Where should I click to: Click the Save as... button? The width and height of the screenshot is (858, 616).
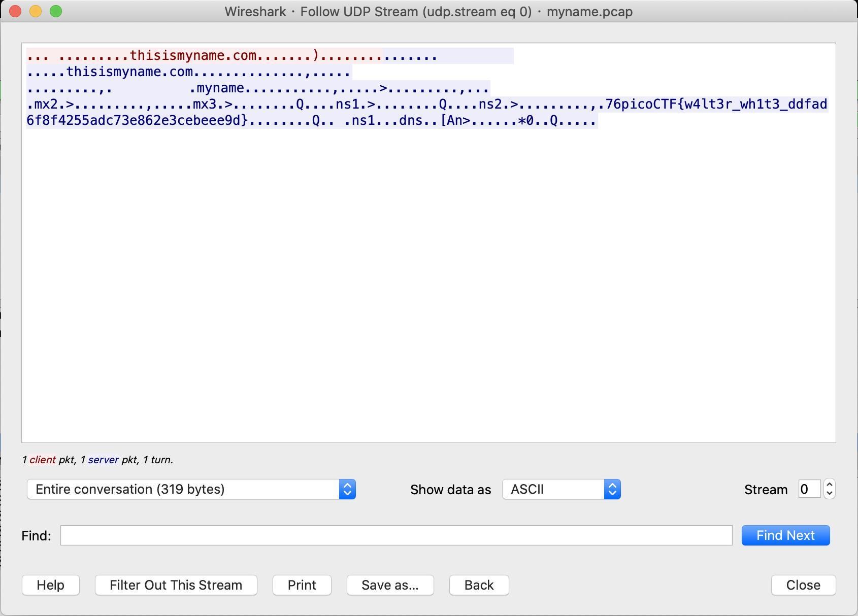point(390,585)
